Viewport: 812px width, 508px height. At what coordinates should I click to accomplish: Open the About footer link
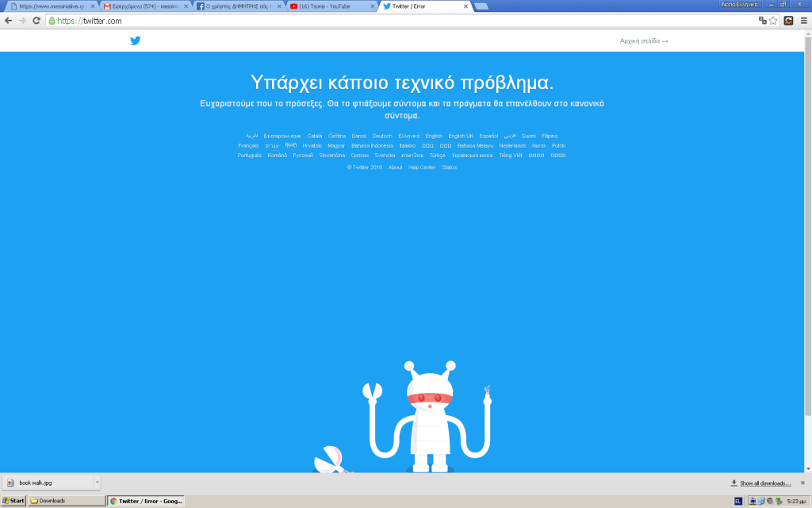pos(395,167)
